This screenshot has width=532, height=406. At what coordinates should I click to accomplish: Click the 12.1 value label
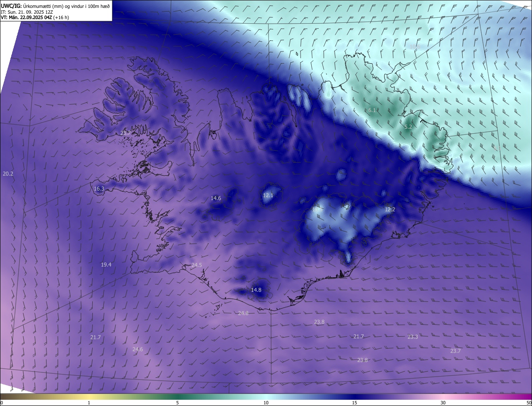click(268, 195)
